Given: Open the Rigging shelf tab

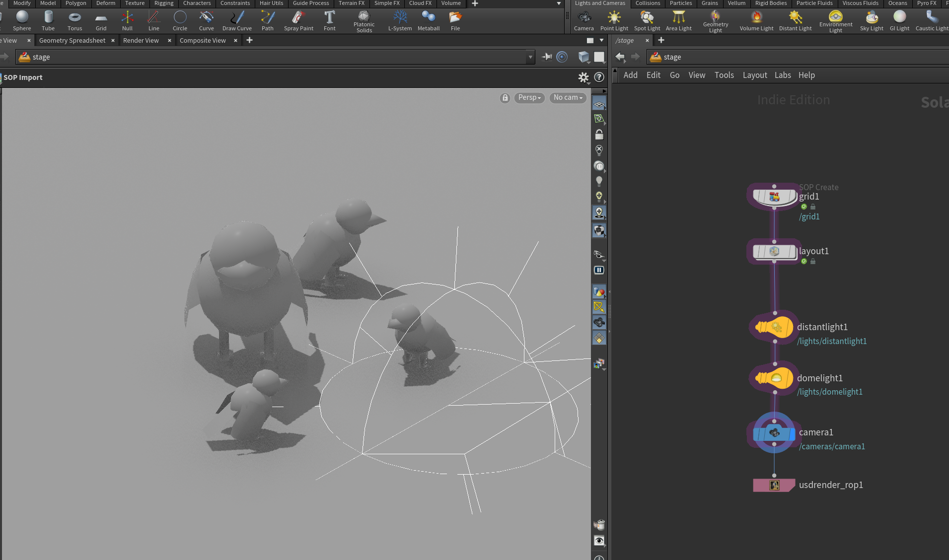Looking at the screenshot, I should coord(164,3).
